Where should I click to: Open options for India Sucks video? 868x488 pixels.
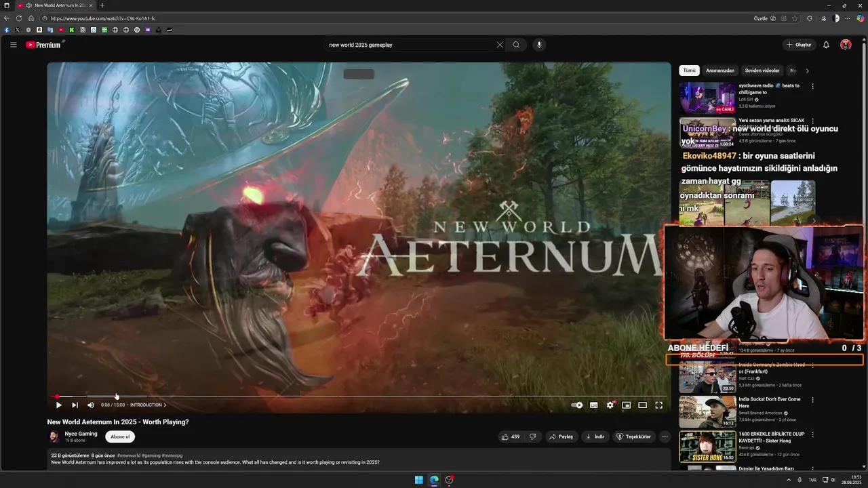coord(812,400)
